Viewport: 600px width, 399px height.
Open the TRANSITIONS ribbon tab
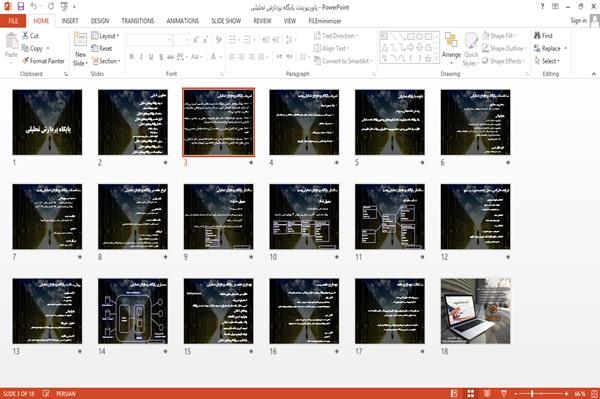coord(138,21)
